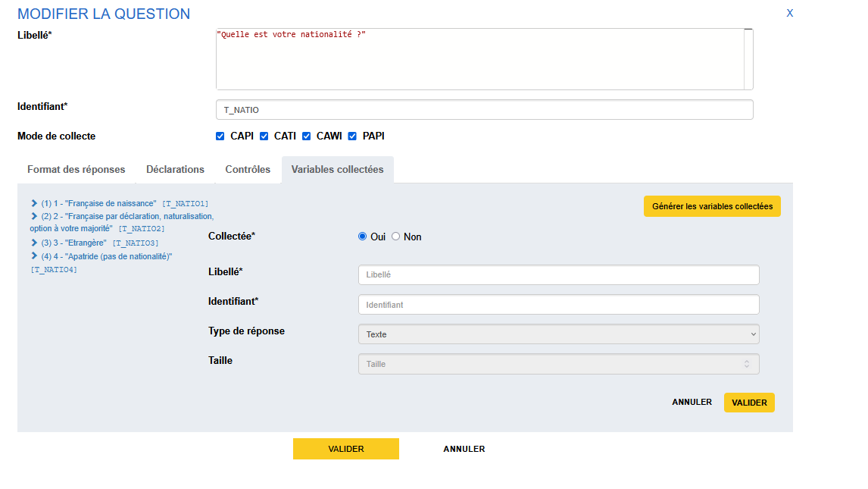Select Non for Collectée
Image resolution: width=868 pixels, height=489 pixels.
coord(395,237)
